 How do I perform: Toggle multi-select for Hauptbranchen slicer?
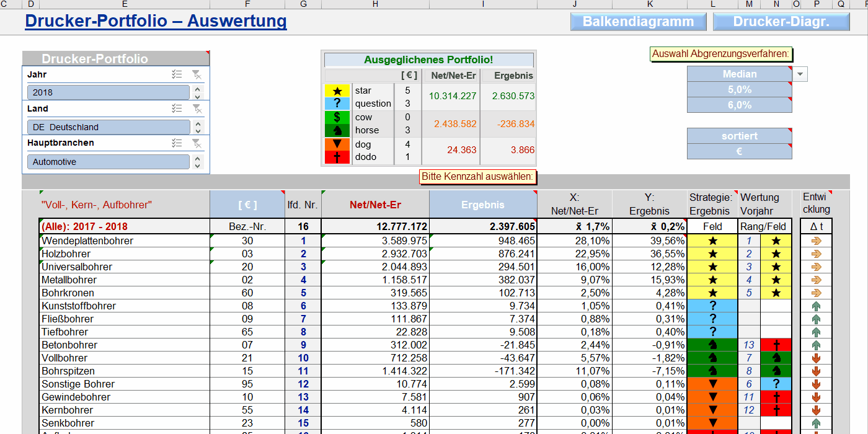[177, 143]
